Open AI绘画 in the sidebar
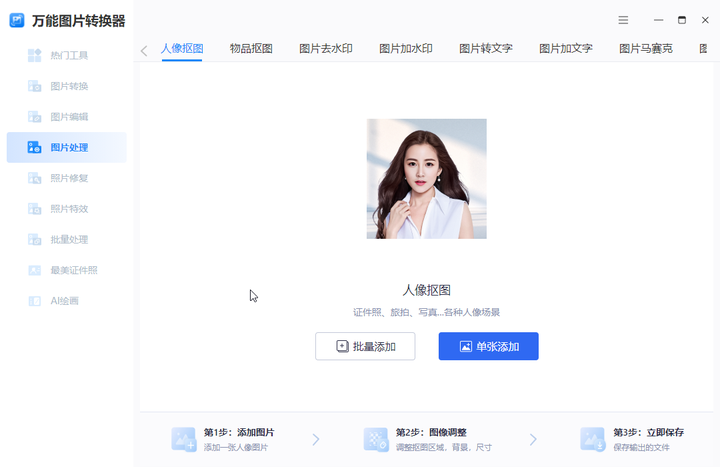This screenshot has height=467, width=720. coord(67,301)
